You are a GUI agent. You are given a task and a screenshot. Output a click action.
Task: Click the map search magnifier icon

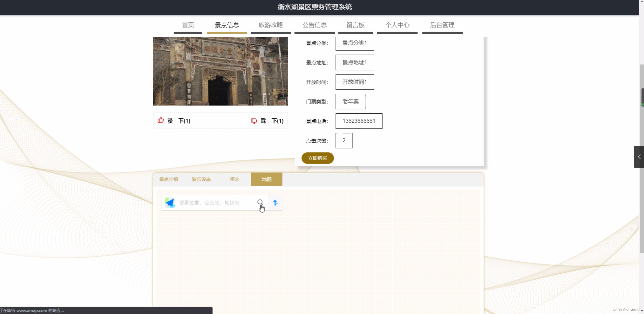pyautogui.click(x=260, y=202)
